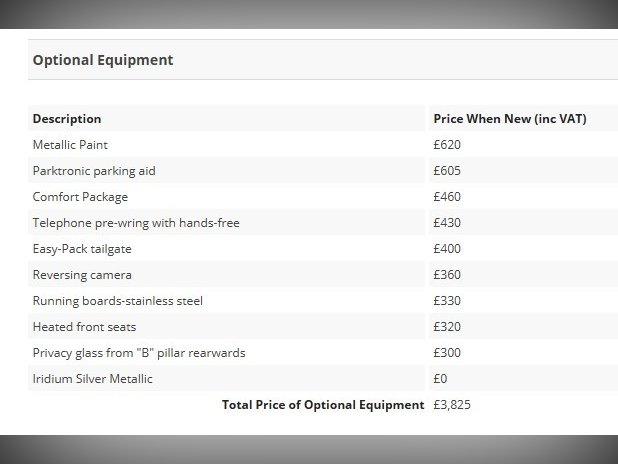Click the £320 heated seats price
This screenshot has width=618, height=464.
(x=447, y=327)
